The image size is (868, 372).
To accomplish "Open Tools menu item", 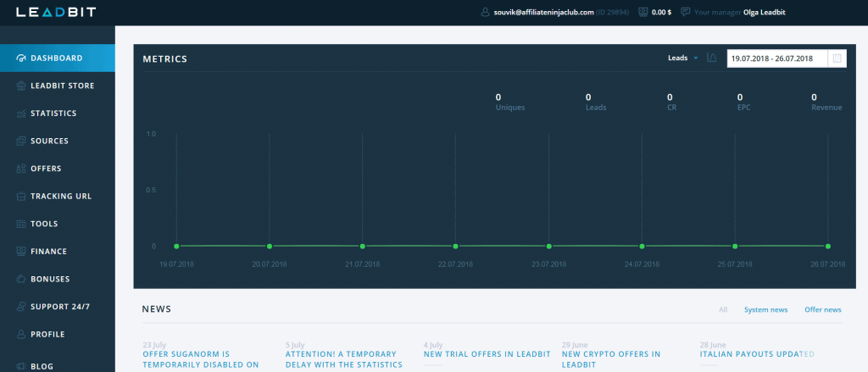I will point(58,225).
